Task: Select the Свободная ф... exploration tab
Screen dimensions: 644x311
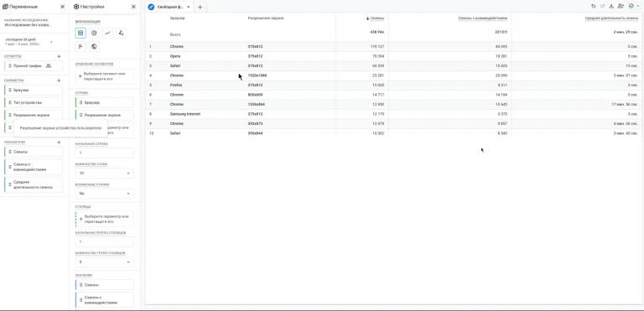Action: pyautogui.click(x=170, y=7)
